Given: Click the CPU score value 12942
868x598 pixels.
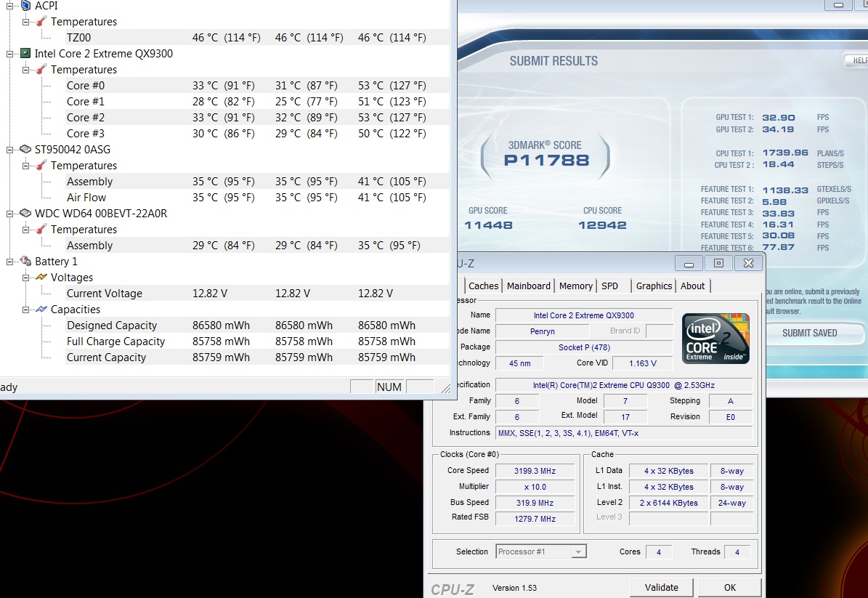Looking at the screenshot, I should 602,225.
